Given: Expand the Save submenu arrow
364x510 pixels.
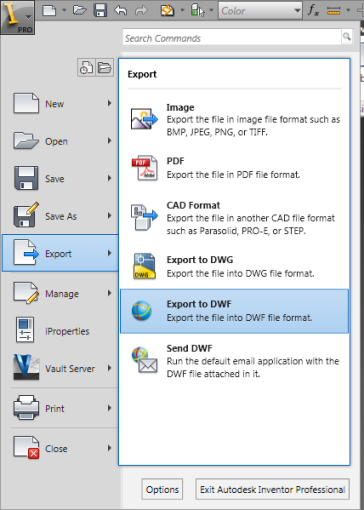Looking at the screenshot, I should point(109,178).
